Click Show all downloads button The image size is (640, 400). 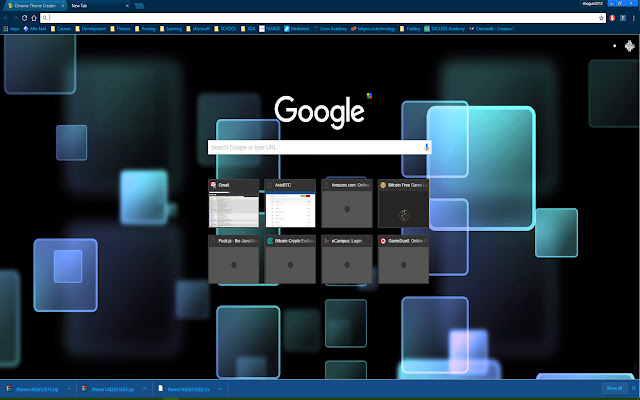pos(614,388)
